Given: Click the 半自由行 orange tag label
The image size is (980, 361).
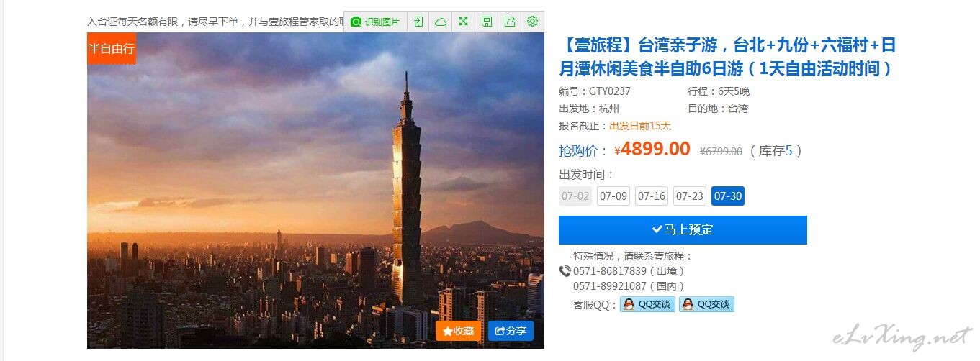Looking at the screenshot, I should 112,48.
